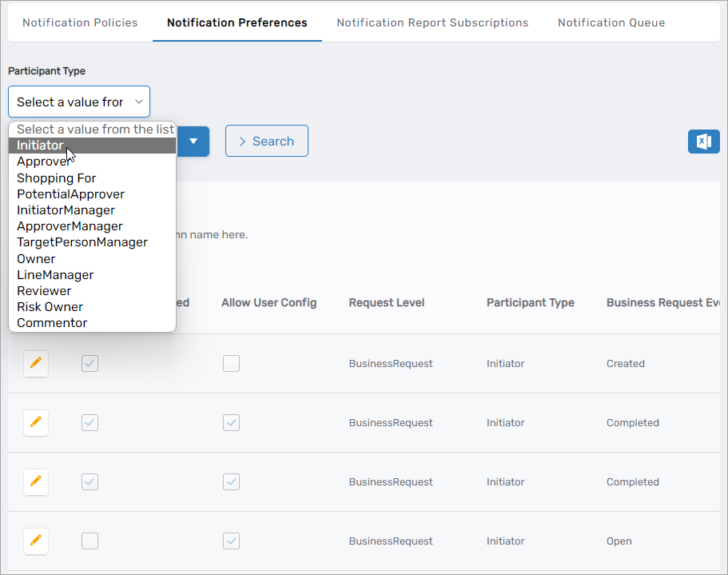728x575 pixels.
Task: Edit the first Completed BusinessRequest row
Action: point(35,423)
